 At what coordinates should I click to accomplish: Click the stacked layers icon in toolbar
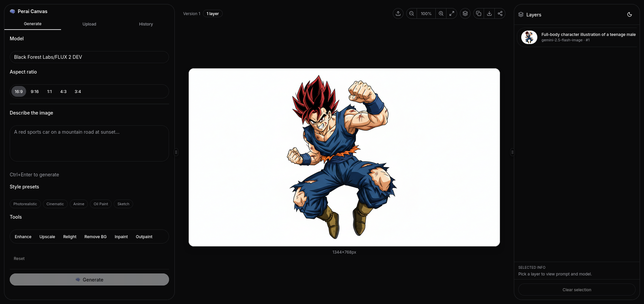[465, 13]
